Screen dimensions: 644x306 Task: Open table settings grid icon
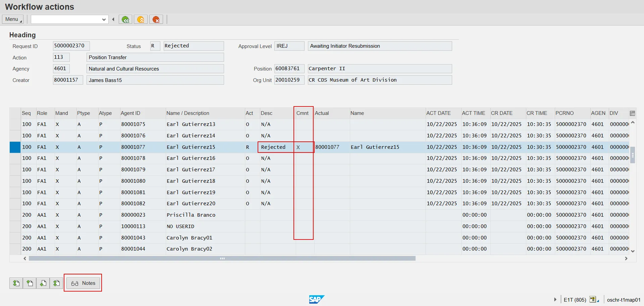(x=632, y=113)
